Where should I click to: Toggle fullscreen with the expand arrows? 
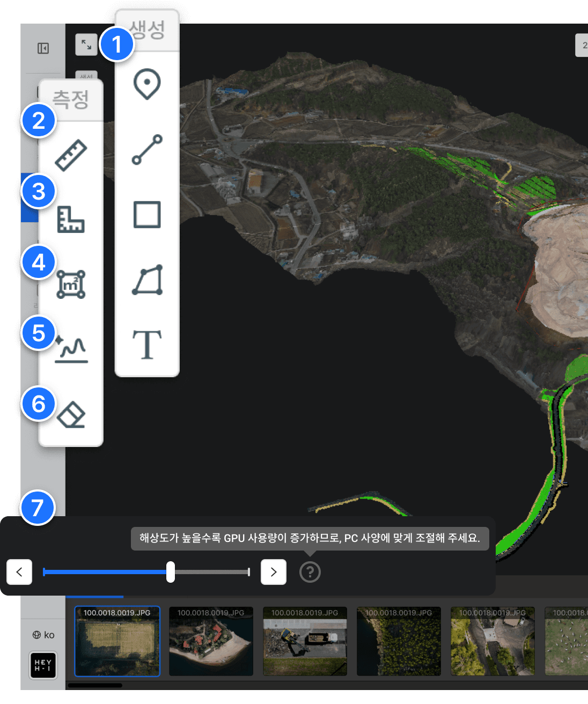tap(86, 45)
